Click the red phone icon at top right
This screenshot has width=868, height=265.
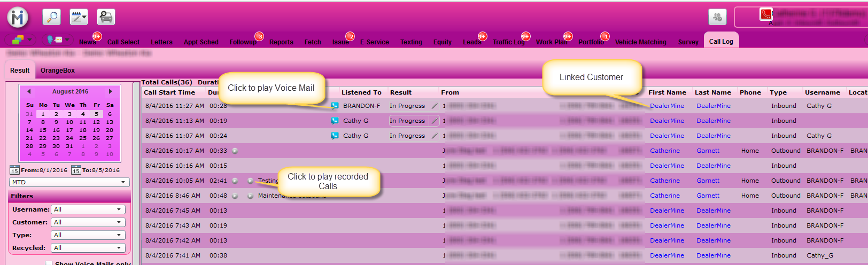(x=766, y=14)
